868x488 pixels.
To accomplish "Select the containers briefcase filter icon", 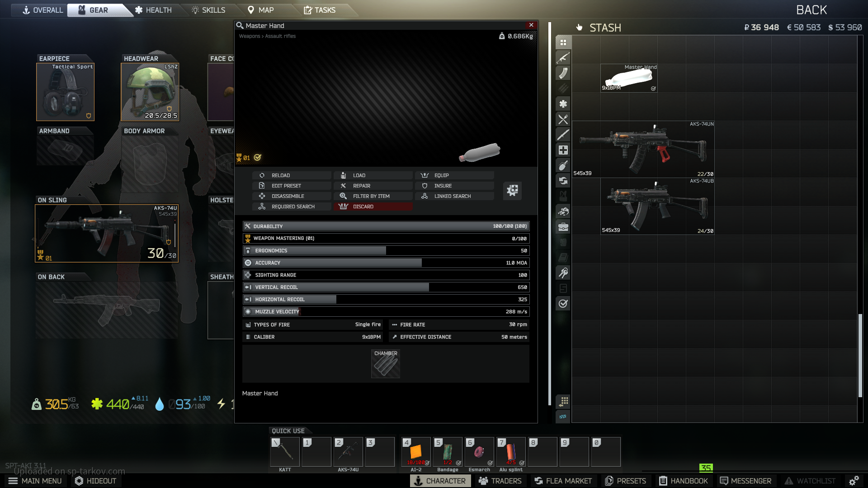I will (563, 227).
